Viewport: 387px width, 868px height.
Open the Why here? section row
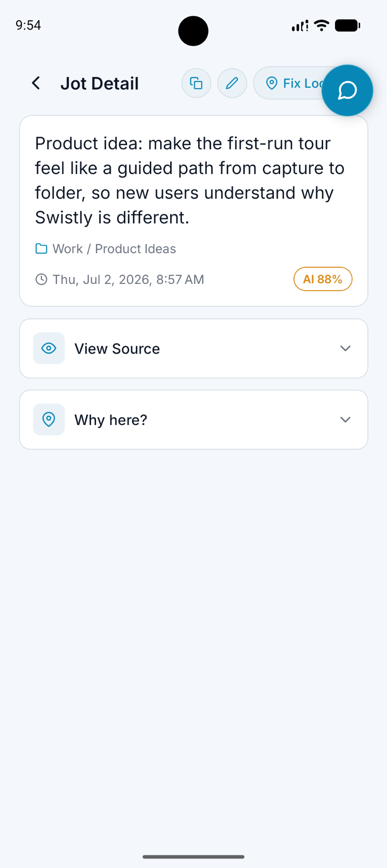point(194,420)
